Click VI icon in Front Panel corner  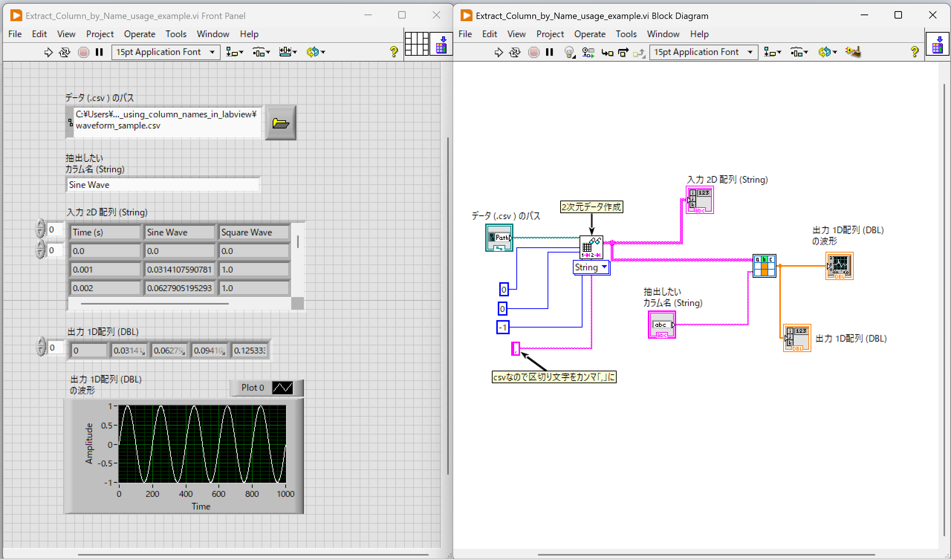point(441,44)
